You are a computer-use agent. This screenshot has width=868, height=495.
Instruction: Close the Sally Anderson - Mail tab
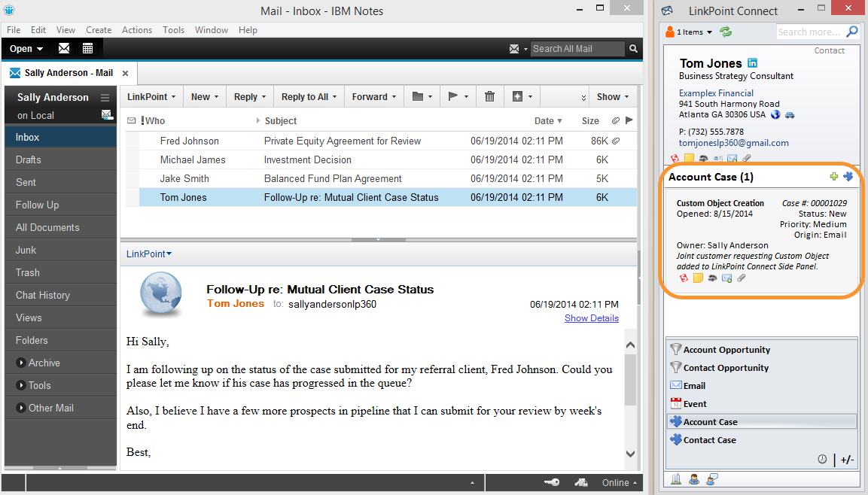pyautogui.click(x=125, y=73)
